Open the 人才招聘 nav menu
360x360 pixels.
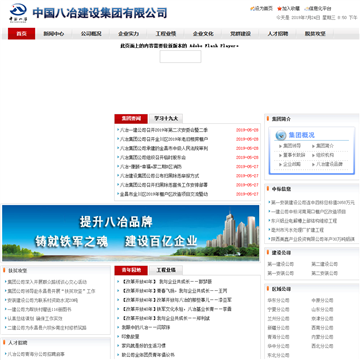coord(278,34)
